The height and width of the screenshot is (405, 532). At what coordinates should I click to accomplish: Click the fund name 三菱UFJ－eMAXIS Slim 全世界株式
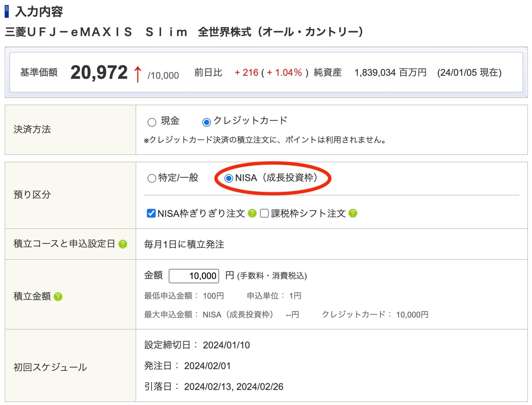tap(184, 32)
